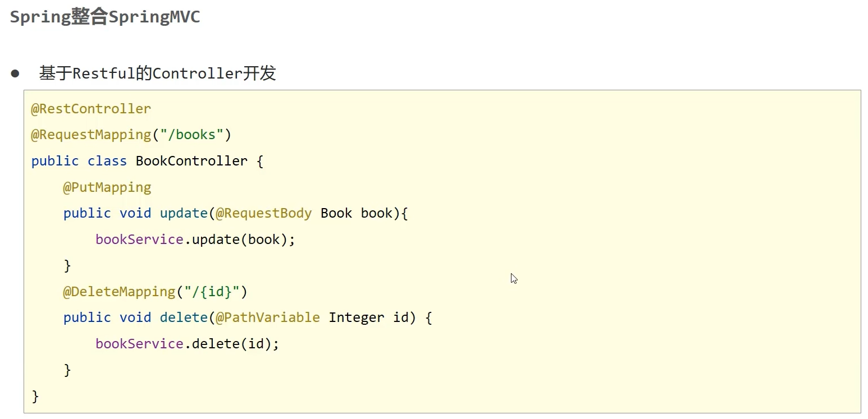Click the @PathVariable annotation
The height and width of the screenshot is (419, 868).
(x=268, y=317)
